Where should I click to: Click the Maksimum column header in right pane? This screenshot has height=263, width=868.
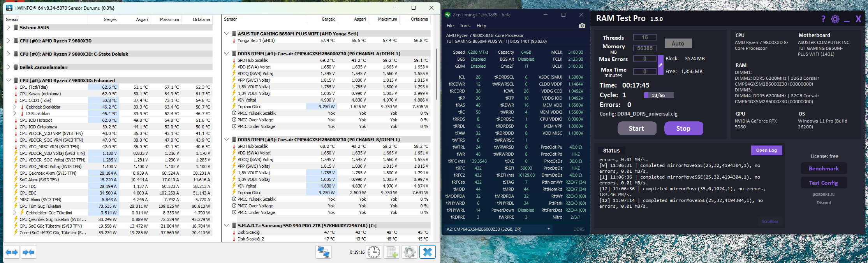click(384, 19)
